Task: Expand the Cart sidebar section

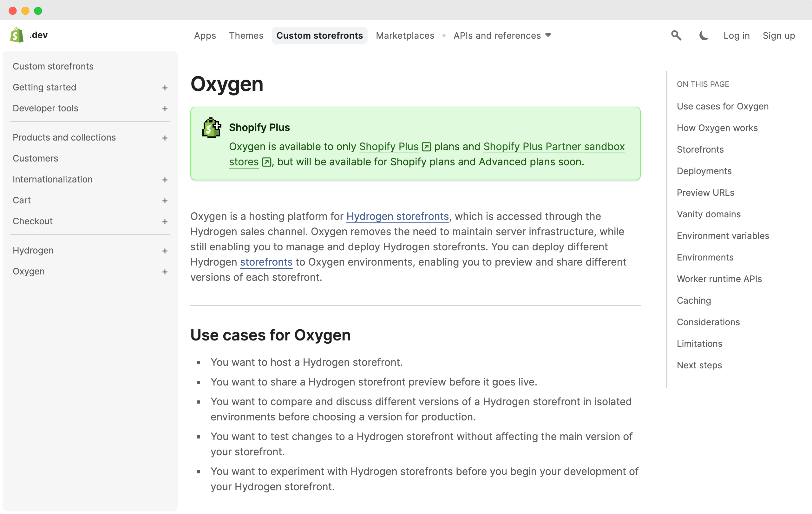Action: pos(165,200)
